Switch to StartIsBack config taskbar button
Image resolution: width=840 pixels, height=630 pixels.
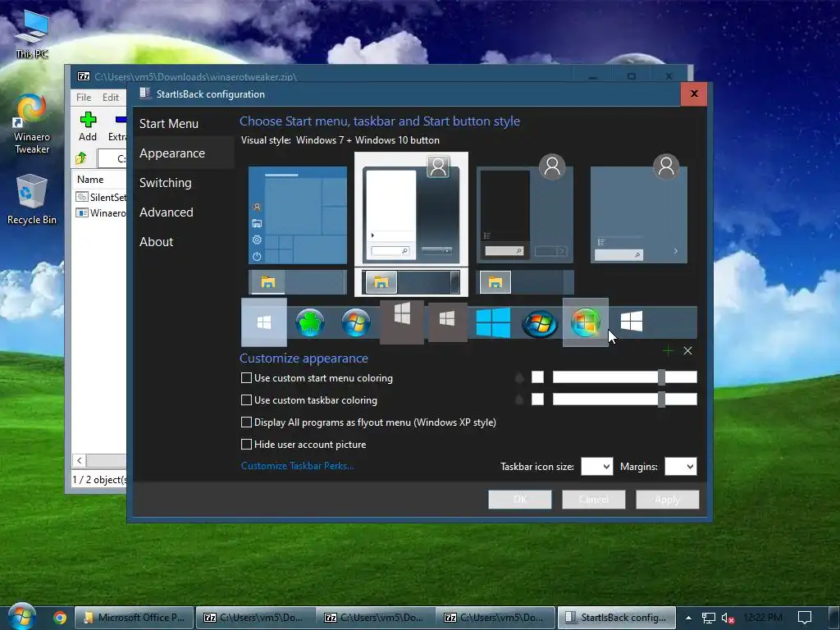617,618
